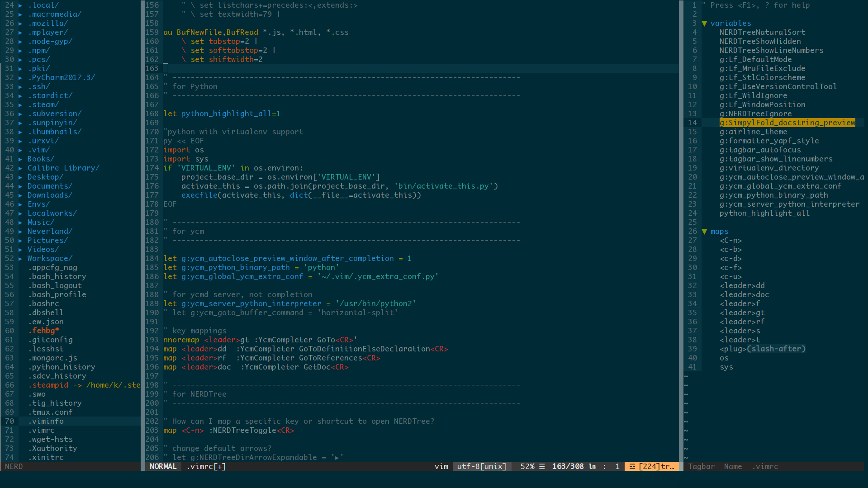Click the 'au BufNewFile,BufRead' line
868x488 pixels.
256,32
